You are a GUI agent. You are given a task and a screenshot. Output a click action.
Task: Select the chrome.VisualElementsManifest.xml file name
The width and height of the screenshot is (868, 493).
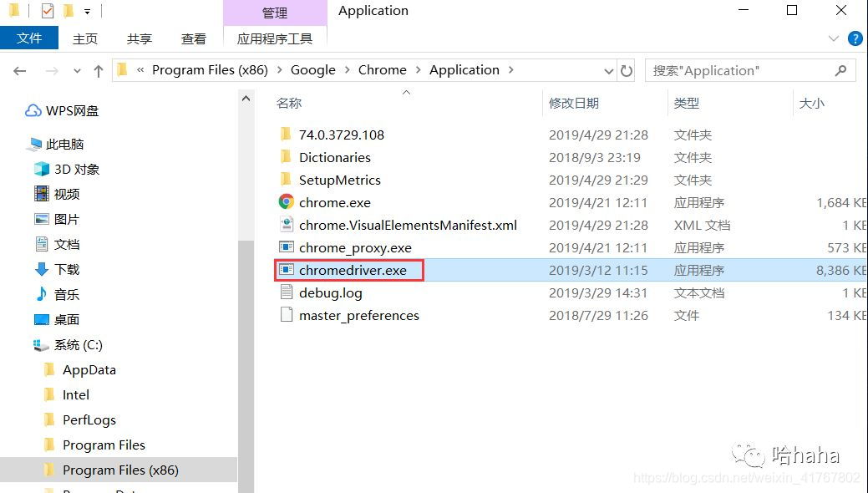coord(408,225)
